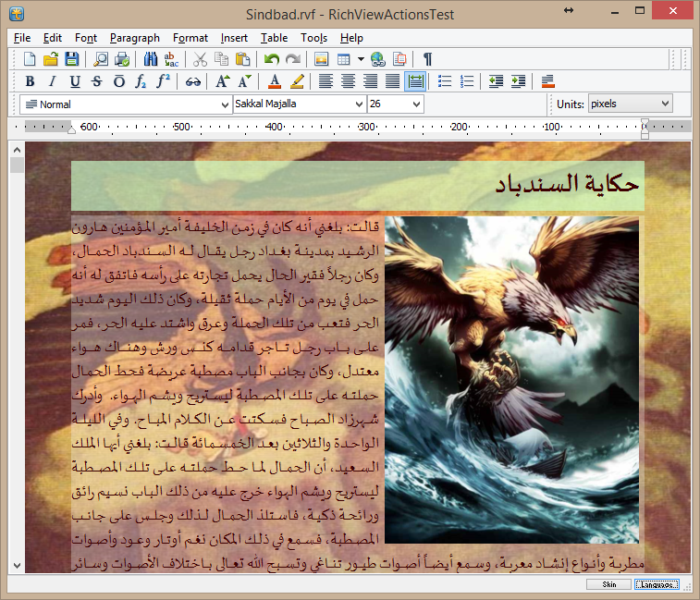Click the Increase indent icon
700x600 pixels.
pyautogui.click(x=517, y=81)
